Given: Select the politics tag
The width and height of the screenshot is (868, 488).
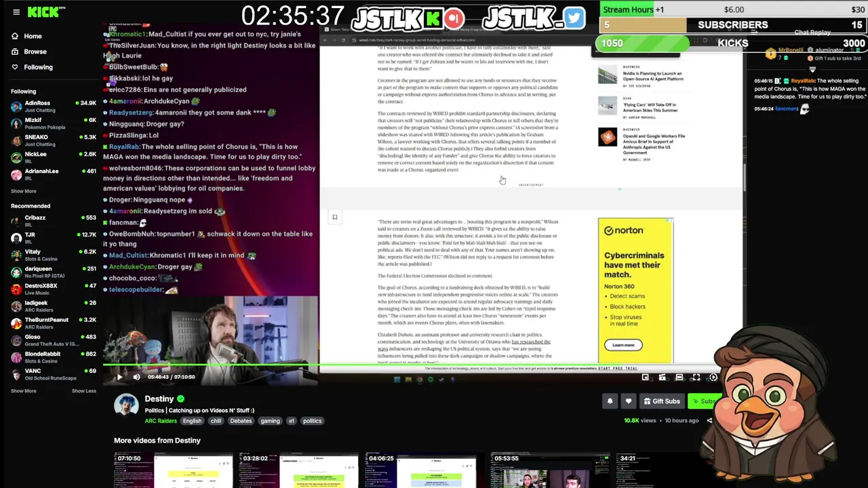Looking at the screenshot, I should 313,421.
